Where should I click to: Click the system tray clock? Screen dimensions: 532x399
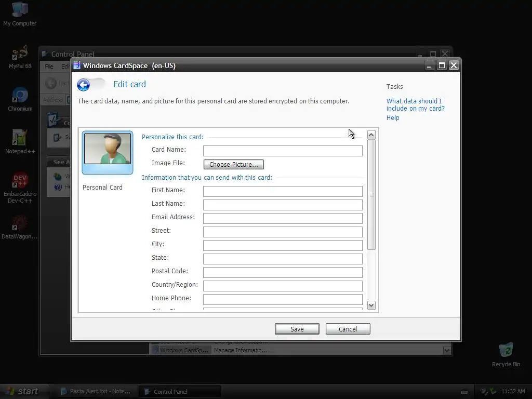(x=513, y=391)
